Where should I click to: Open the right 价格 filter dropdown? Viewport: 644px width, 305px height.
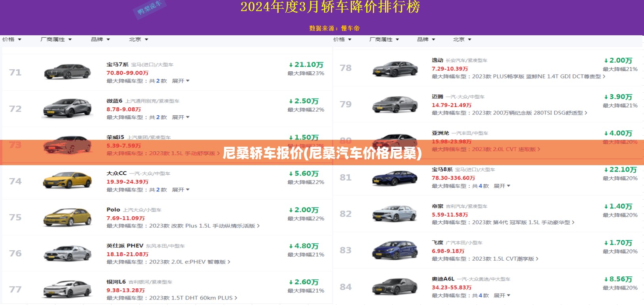click(x=342, y=40)
